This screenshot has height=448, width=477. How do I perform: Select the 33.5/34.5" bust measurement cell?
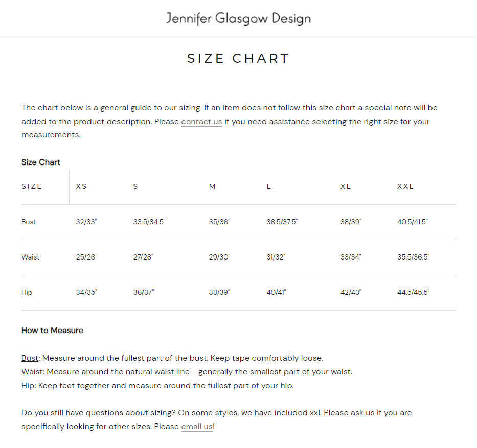point(149,222)
